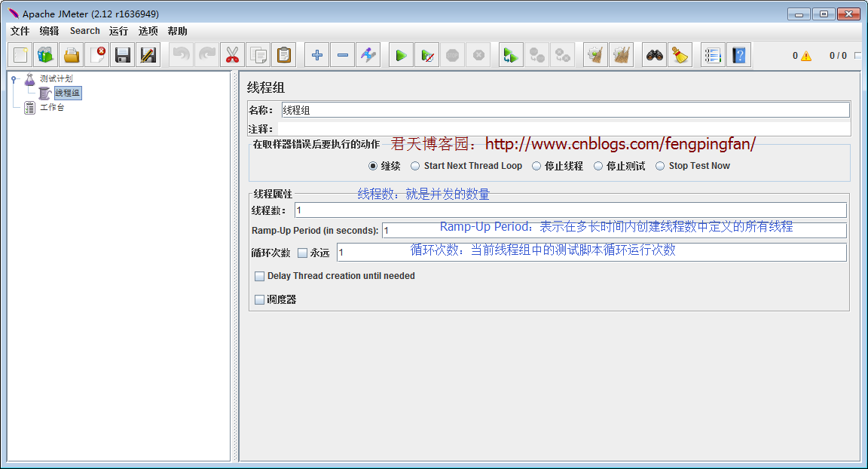The height and width of the screenshot is (469, 868).
Task: Click the Redo arrow icon
Action: click(206, 55)
